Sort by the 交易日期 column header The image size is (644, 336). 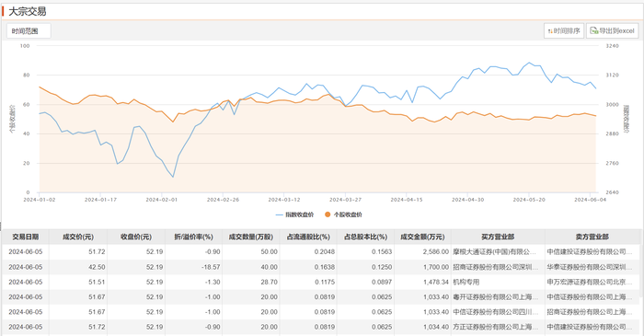pyautogui.click(x=26, y=237)
